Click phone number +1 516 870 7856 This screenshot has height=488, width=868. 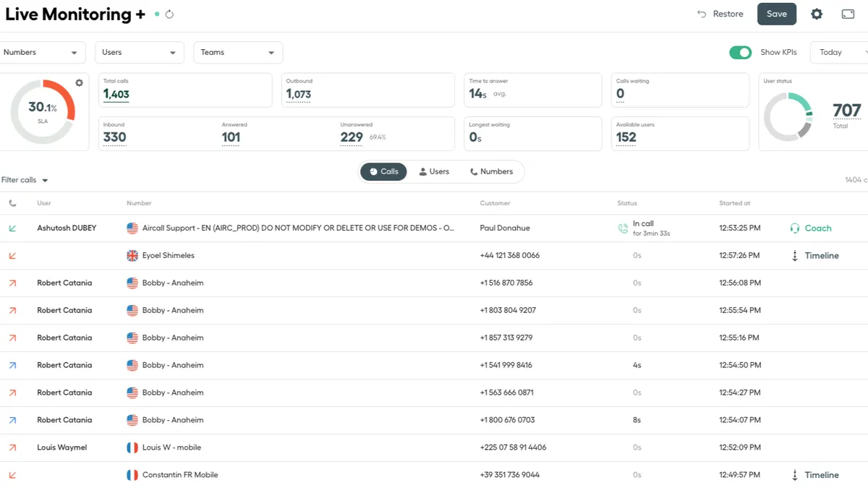click(x=506, y=283)
